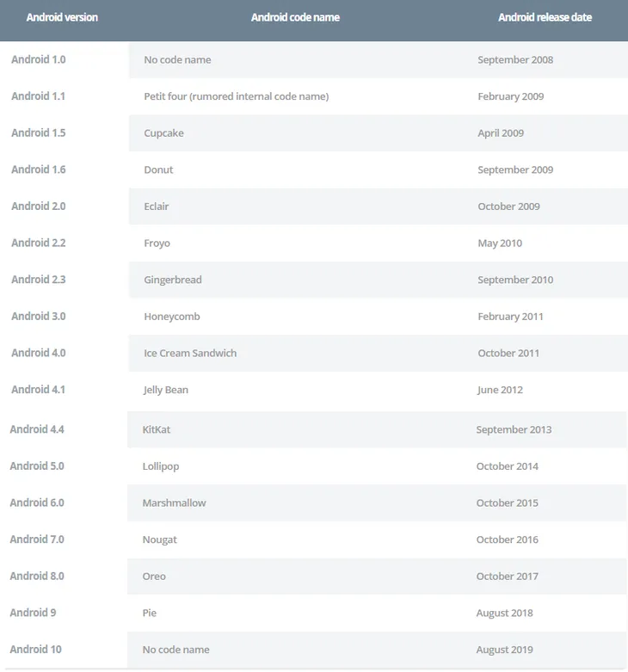Select the 'Android 2.2' version cell
This screenshot has height=672, width=628.
pyautogui.click(x=39, y=243)
